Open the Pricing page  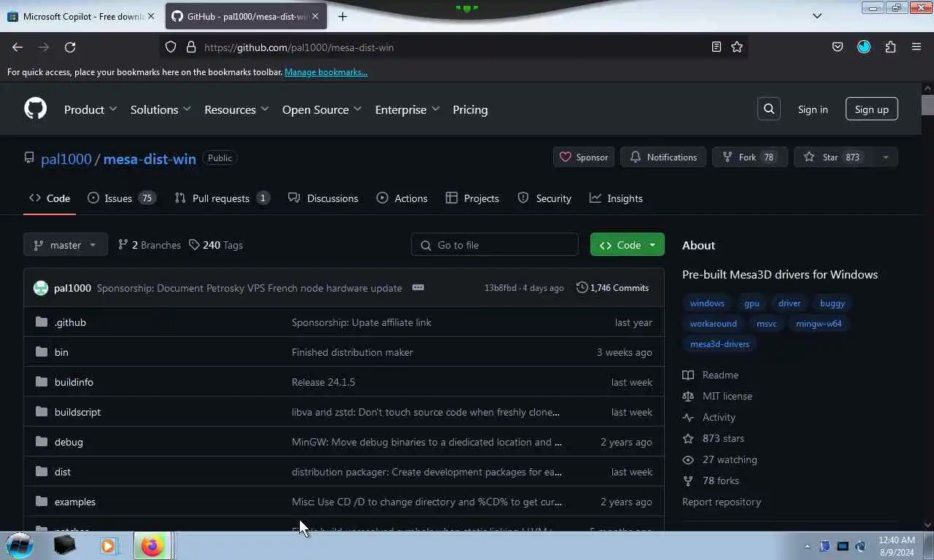(x=470, y=109)
